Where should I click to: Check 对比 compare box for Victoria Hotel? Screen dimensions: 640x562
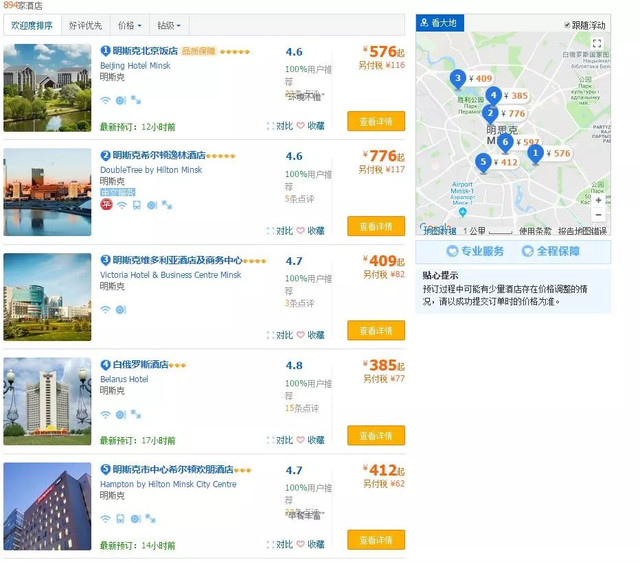tap(270, 335)
